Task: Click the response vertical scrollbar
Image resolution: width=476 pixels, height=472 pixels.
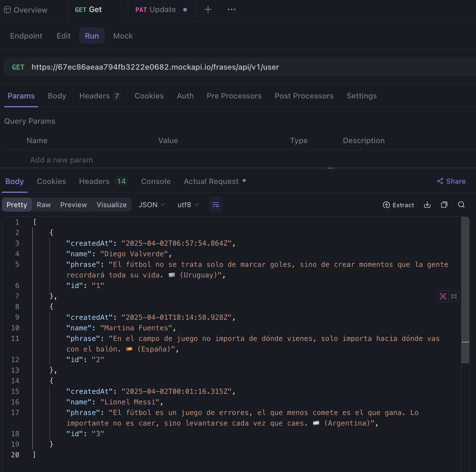Action: pos(465,290)
